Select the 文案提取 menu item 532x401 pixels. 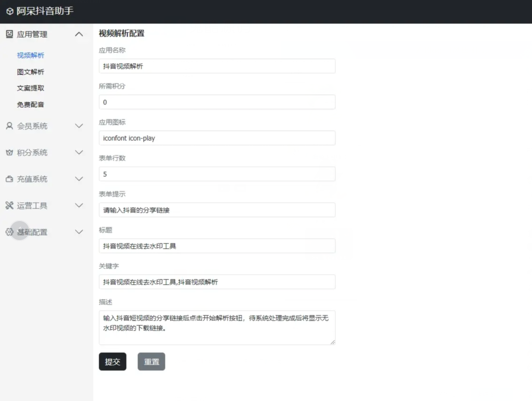pyautogui.click(x=31, y=88)
